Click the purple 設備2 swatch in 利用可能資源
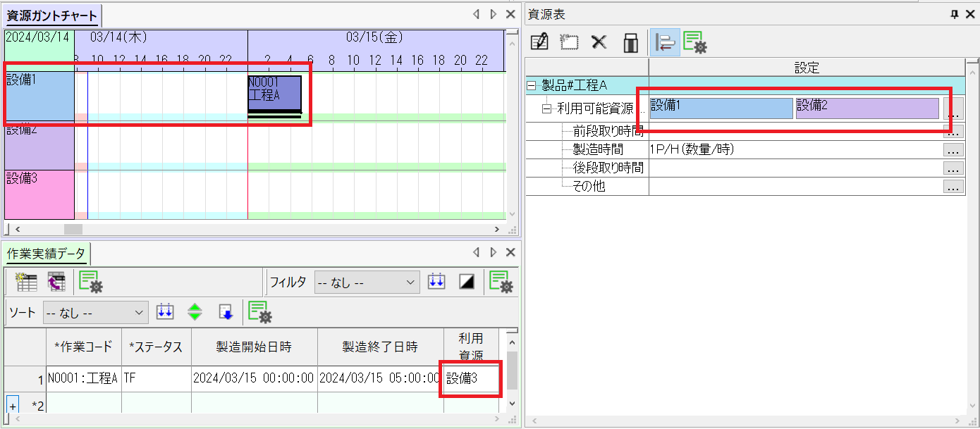 click(x=867, y=108)
